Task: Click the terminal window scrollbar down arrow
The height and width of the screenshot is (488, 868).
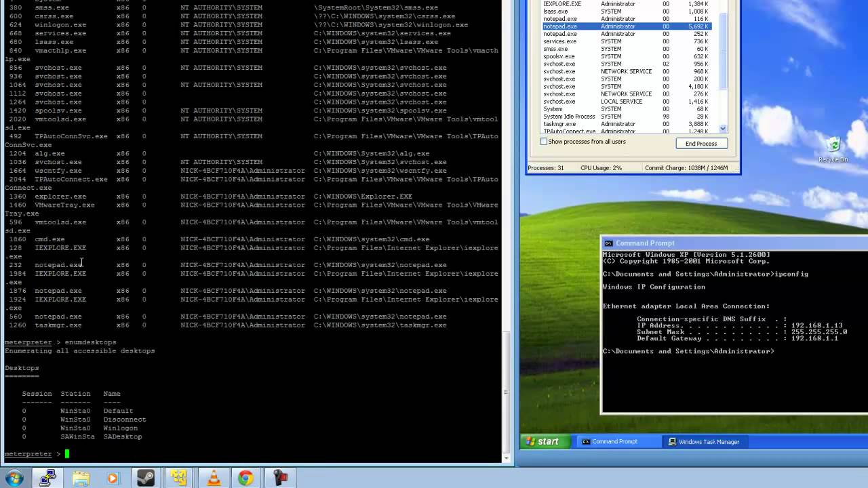Action: pyautogui.click(x=506, y=458)
